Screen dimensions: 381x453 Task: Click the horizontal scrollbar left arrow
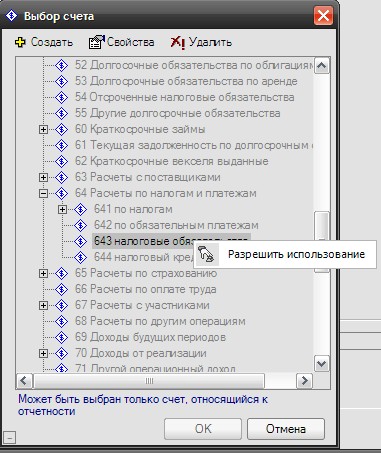click(24, 380)
